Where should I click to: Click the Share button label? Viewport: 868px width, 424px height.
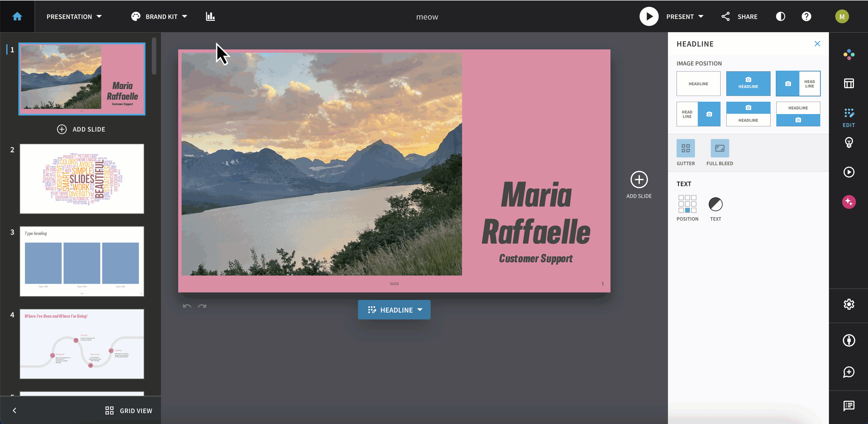[747, 16]
